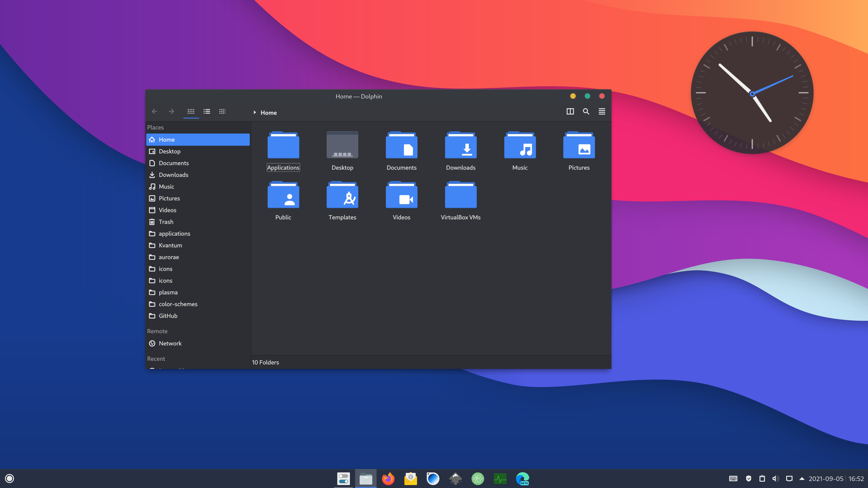Image resolution: width=868 pixels, height=488 pixels.
Task: Open Network under Remote
Action: tap(198, 343)
